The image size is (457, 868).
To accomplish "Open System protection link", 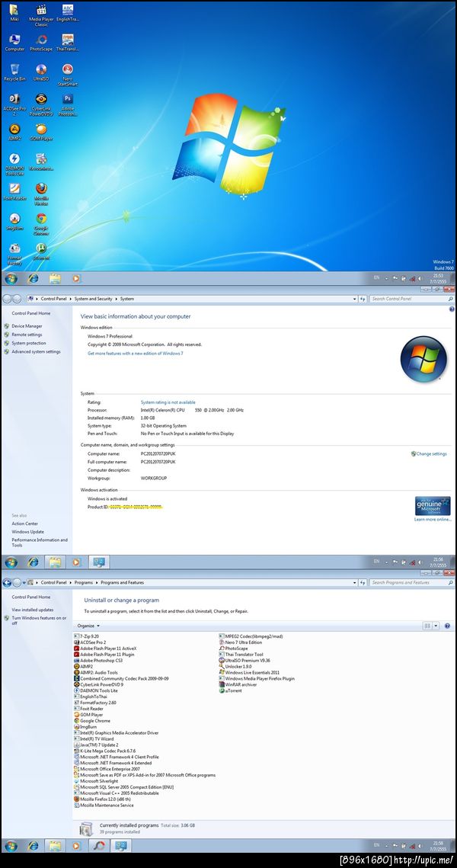I will tap(29, 343).
